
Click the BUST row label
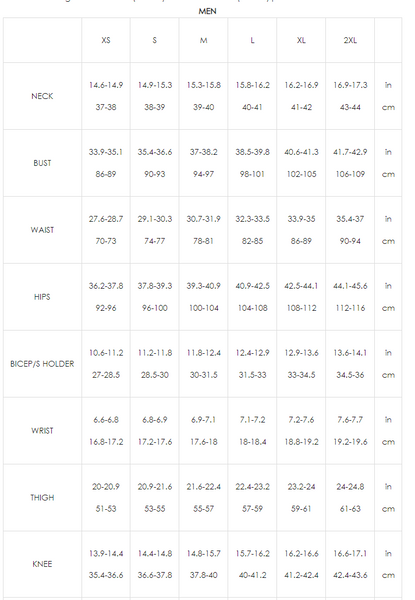[42, 163]
